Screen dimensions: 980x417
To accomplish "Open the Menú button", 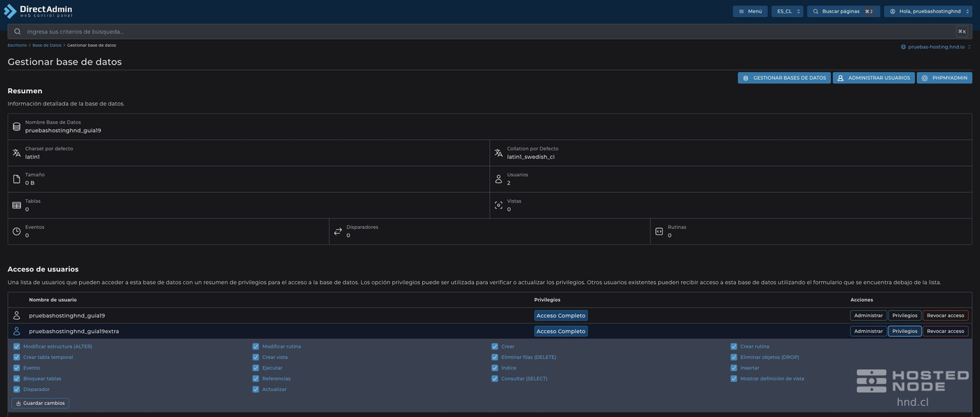I will (x=750, y=11).
